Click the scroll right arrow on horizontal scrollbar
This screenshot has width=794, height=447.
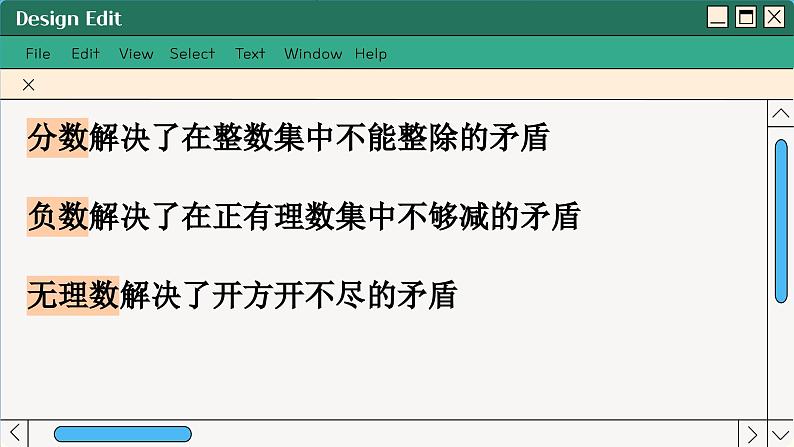coord(753,434)
